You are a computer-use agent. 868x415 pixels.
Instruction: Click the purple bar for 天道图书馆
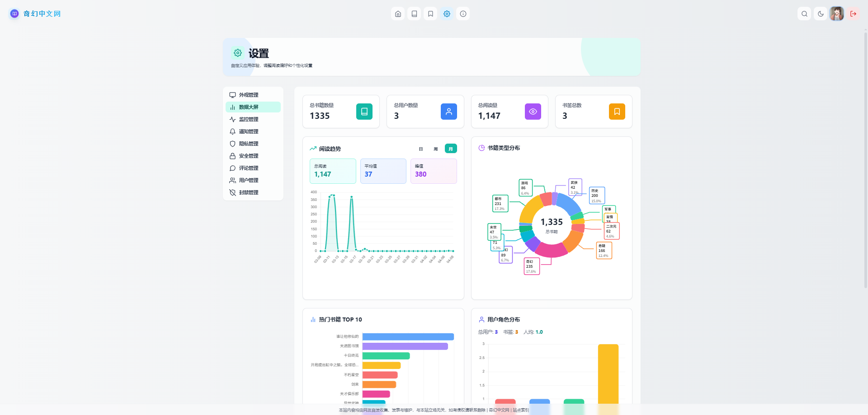click(x=405, y=346)
